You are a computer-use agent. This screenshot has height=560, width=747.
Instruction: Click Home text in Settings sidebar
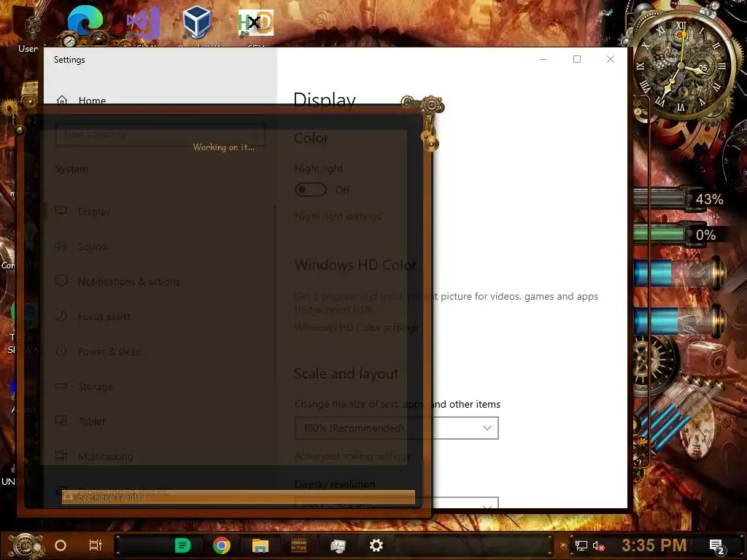click(92, 100)
